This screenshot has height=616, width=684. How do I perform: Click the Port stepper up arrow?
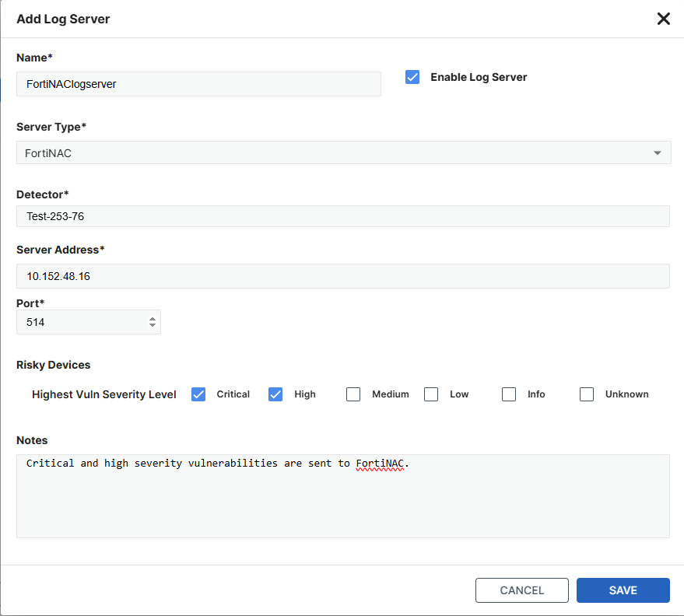[x=153, y=318]
